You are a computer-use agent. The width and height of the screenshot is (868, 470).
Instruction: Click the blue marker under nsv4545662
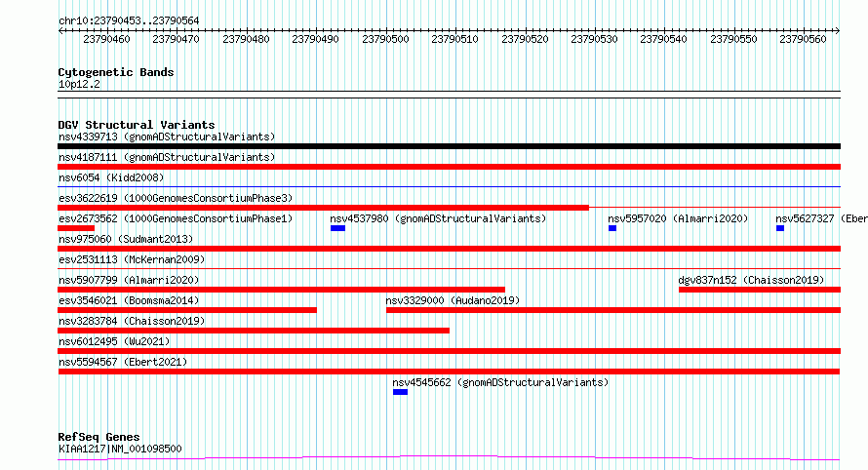pyautogui.click(x=400, y=392)
